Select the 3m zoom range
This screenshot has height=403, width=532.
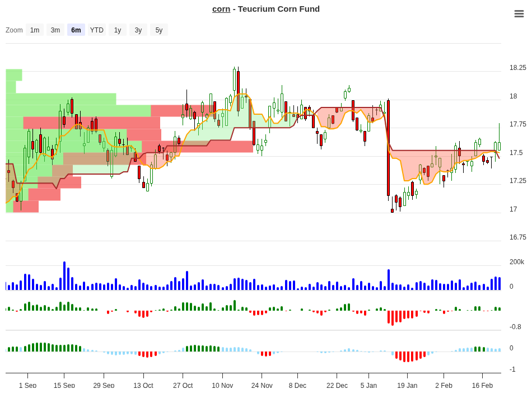coord(55,30)
